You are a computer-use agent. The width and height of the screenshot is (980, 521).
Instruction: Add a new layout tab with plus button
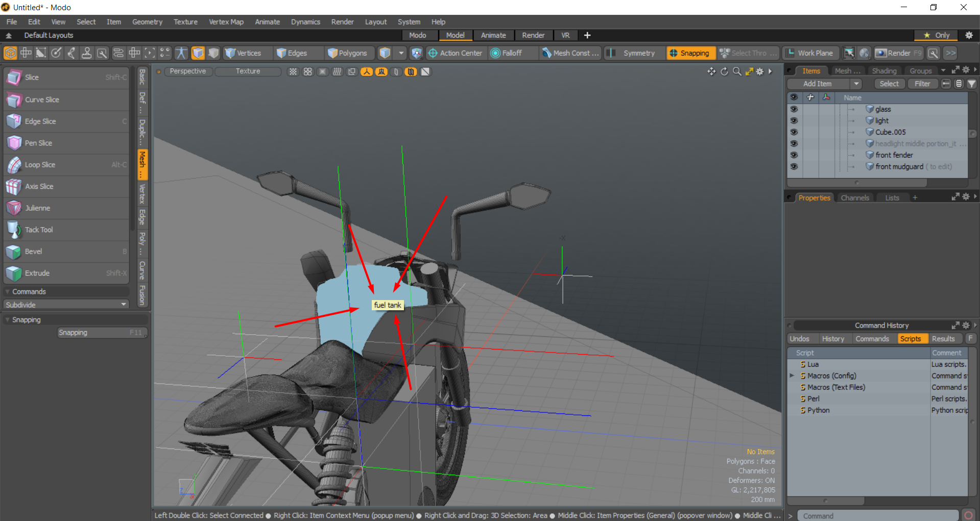point(587,35)
